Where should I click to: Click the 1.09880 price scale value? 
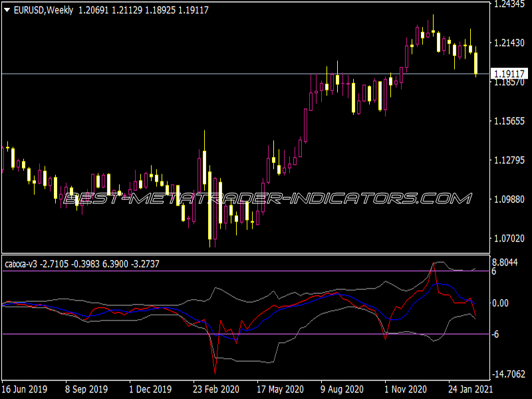point(509,199)
